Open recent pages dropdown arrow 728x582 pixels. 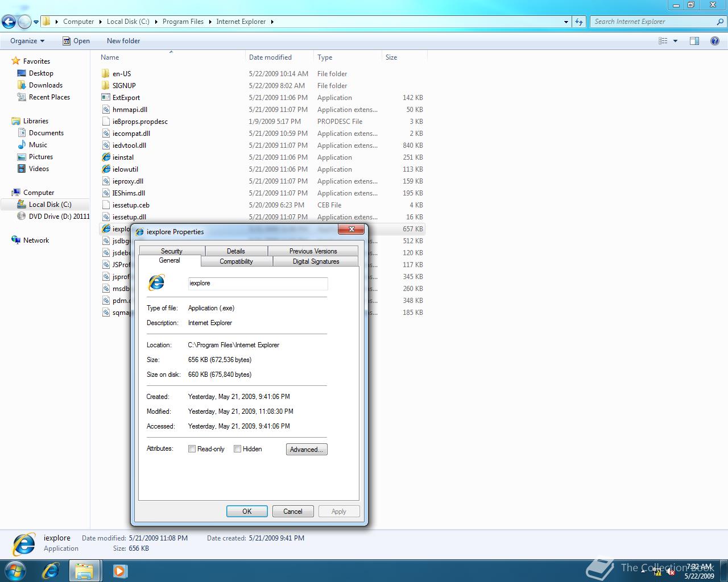coord(36,22)
